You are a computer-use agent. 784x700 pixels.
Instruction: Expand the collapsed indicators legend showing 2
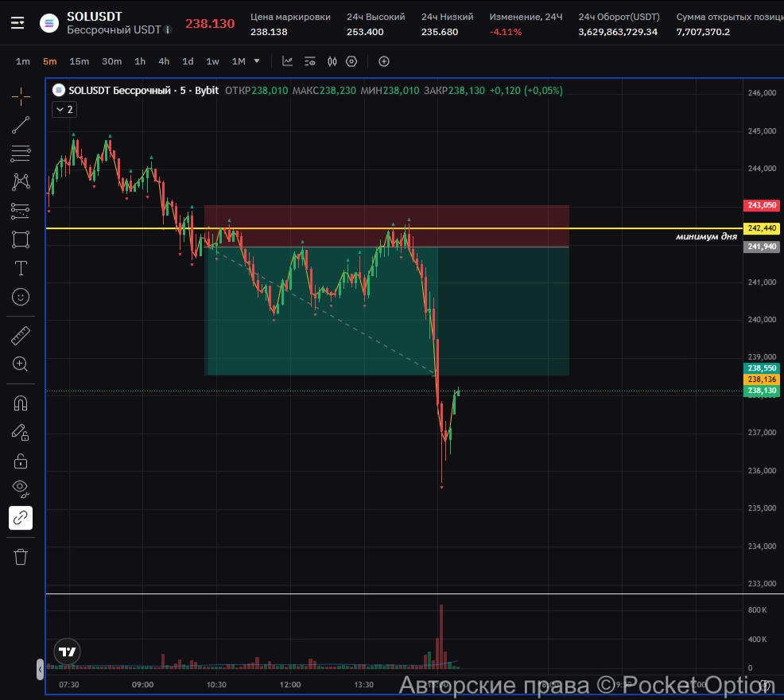(64, 110)
